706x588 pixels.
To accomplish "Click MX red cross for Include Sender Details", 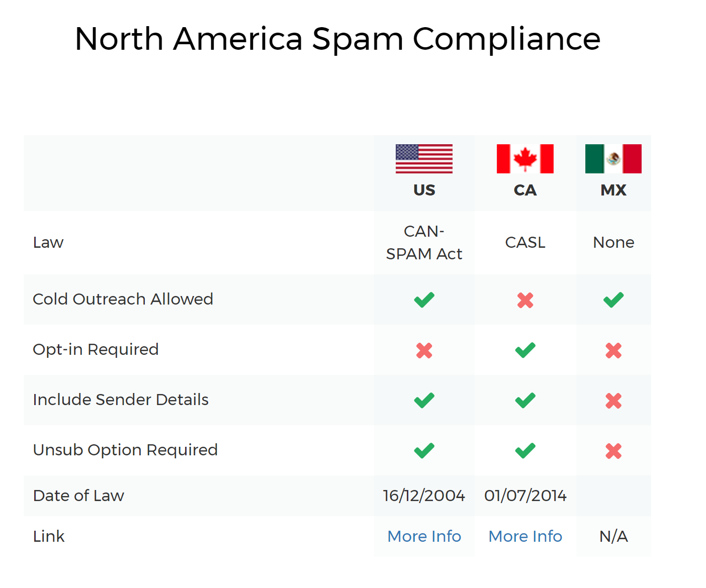I will coord(613,401).
